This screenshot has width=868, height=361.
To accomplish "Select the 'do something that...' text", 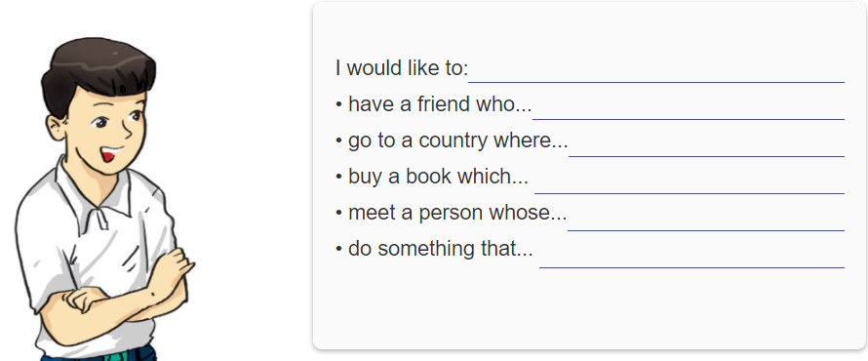I will pos(440,249).
